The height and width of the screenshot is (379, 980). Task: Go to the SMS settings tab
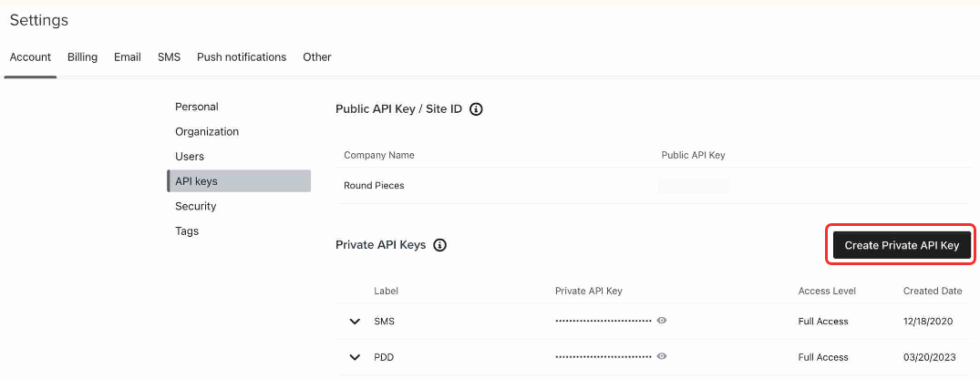(x=169, y=56)
